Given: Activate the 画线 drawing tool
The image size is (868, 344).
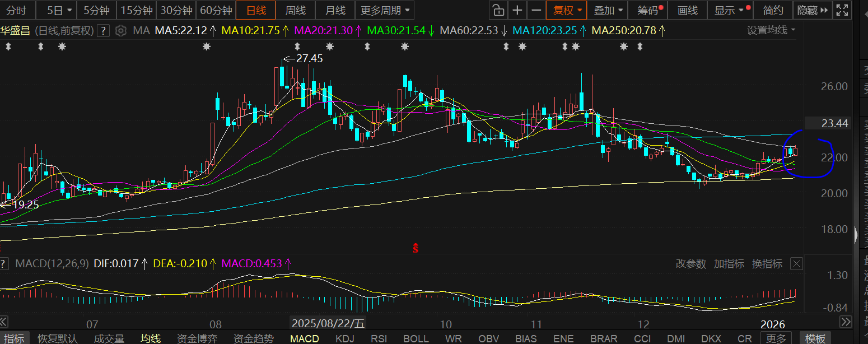Looking at the screenshot, I should tap(688, 10).
